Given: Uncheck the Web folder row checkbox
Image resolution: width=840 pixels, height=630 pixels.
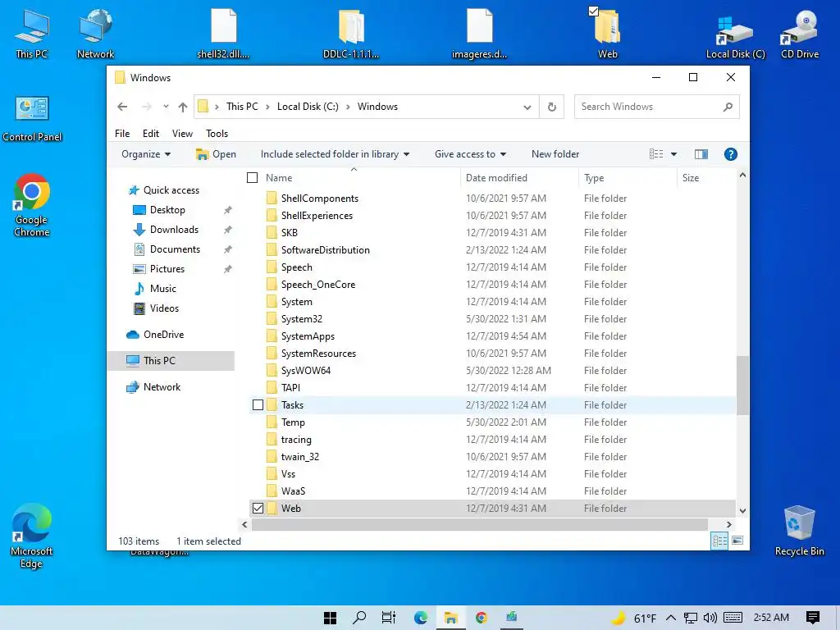Looking at the screenshot, I should pos(258,509).
